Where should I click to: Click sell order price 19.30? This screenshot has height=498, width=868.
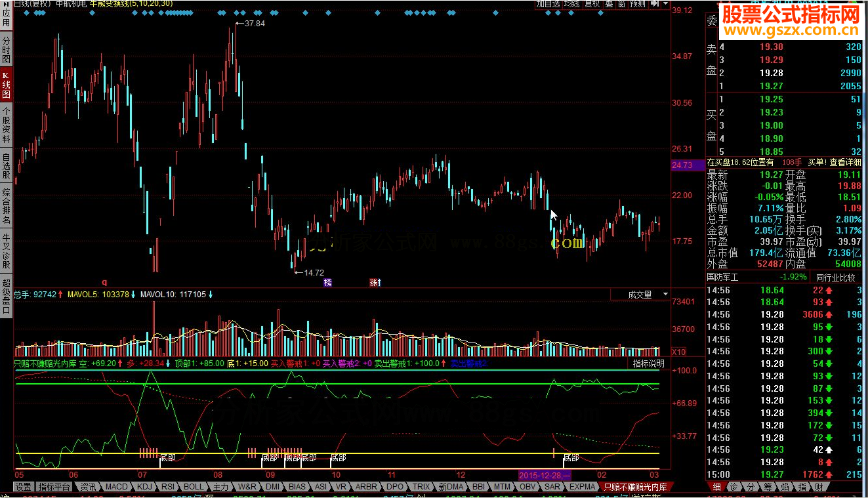pos(772,47)
